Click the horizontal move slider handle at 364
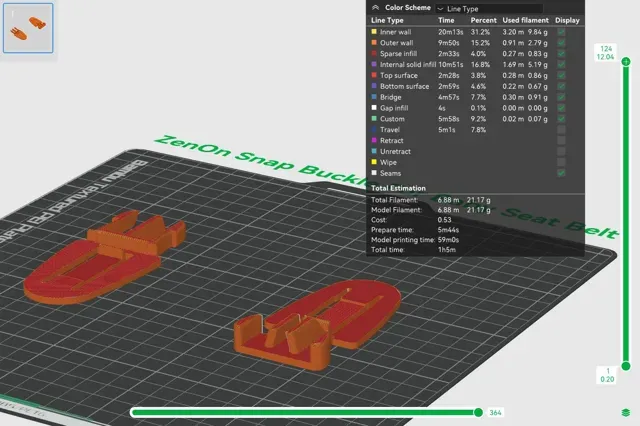 pos(478,413)
